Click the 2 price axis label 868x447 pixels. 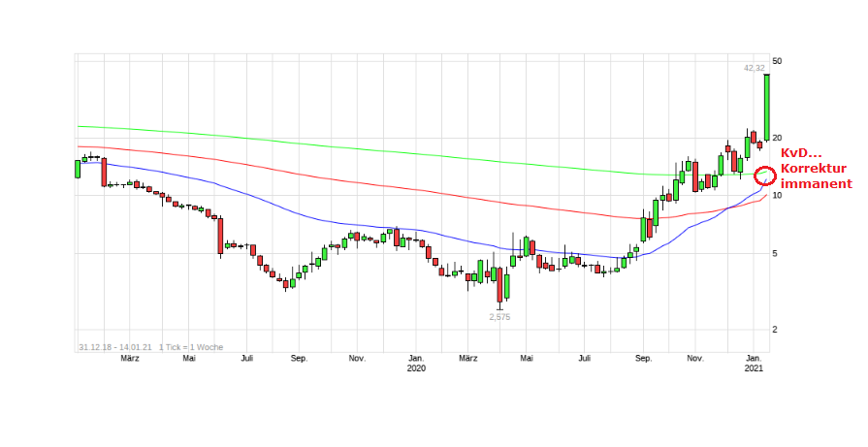[x=777, y=330]
